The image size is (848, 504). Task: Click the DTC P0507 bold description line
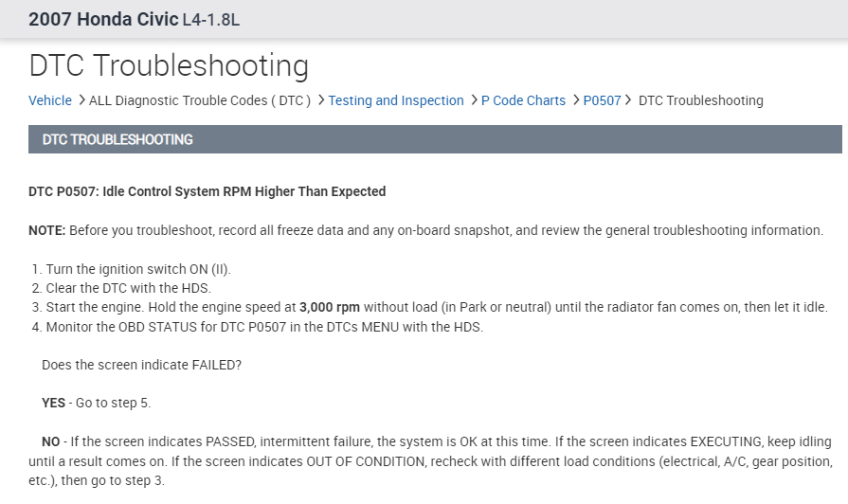point(207,191)
